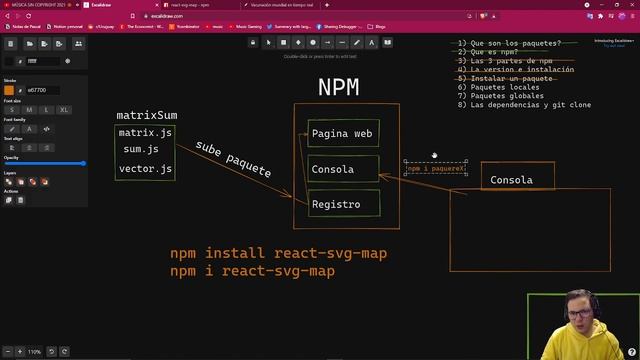Viewport: 640px width, 360px height.
Task: Close the Excalidraw browser tab
Action: (x=157, y=5)
